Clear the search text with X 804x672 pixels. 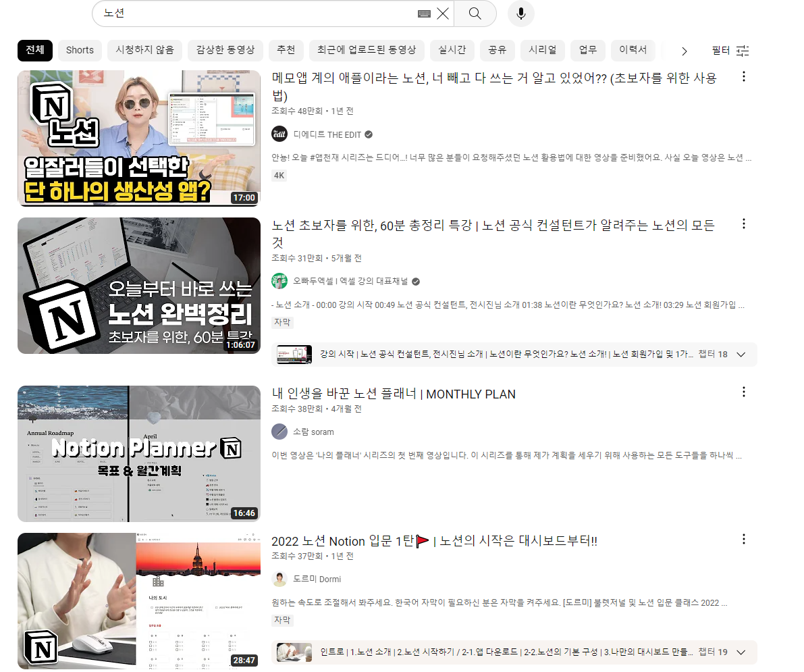(x=443, y=14)
